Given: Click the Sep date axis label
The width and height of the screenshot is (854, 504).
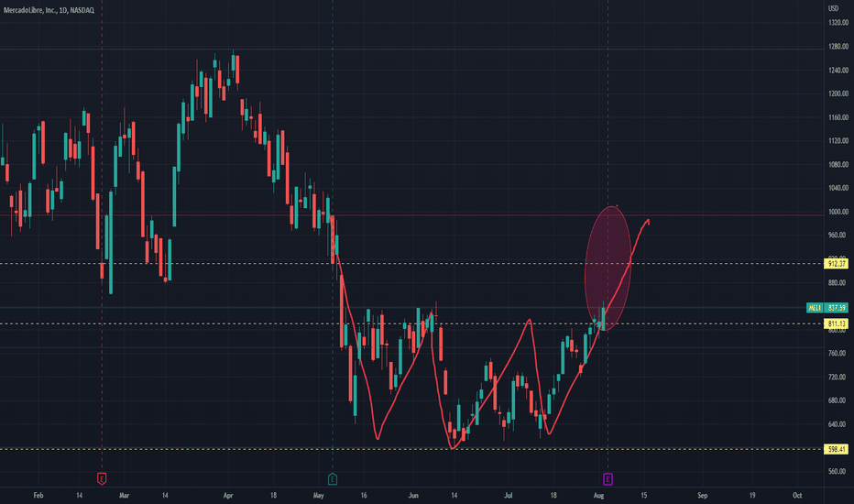Looking at the screenshot, I should point(703,495).
